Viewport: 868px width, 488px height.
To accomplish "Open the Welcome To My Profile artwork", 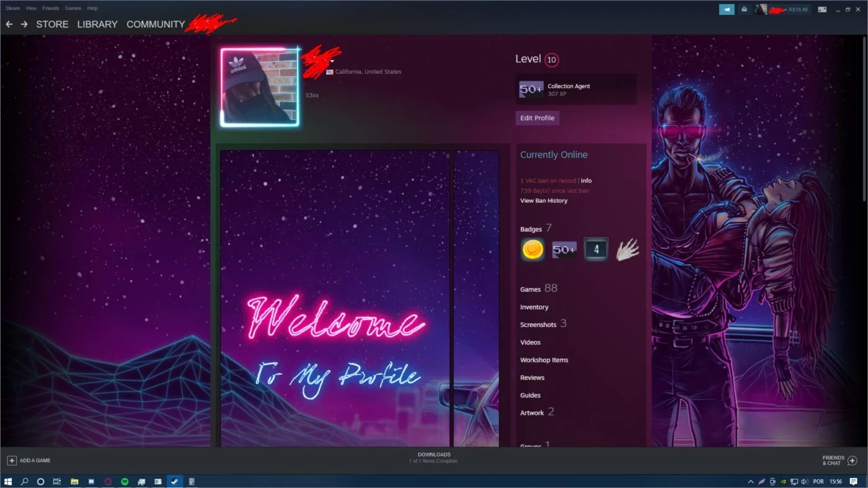I will point(335,298).
